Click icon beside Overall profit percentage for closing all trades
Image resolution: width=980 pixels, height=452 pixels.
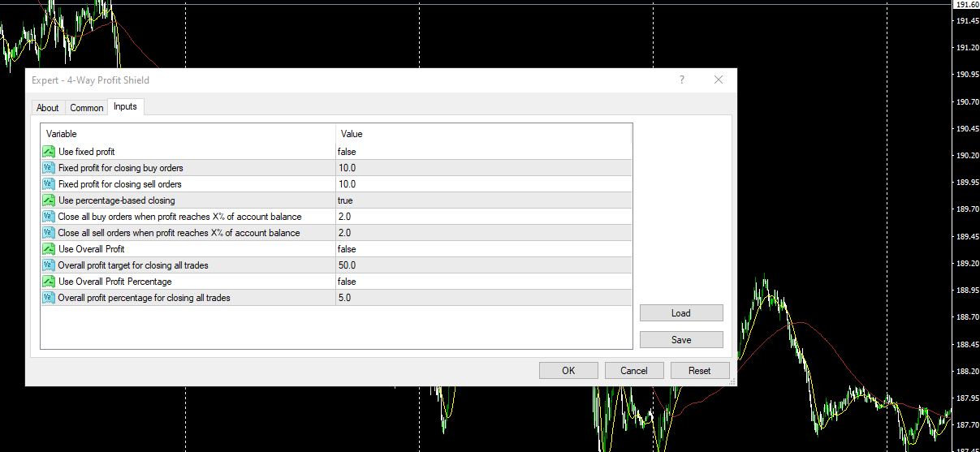pos(48,298)
